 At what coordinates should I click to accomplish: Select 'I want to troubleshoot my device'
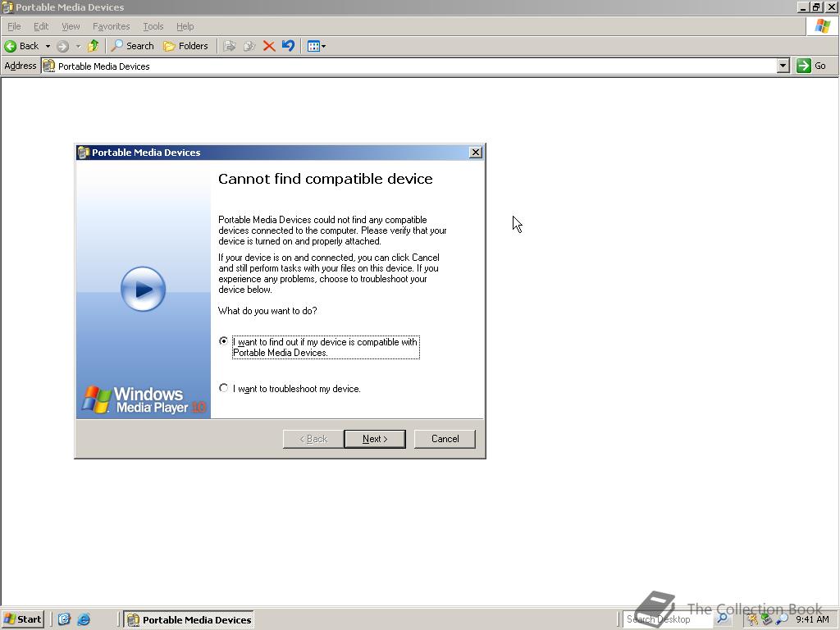(223, 388)
